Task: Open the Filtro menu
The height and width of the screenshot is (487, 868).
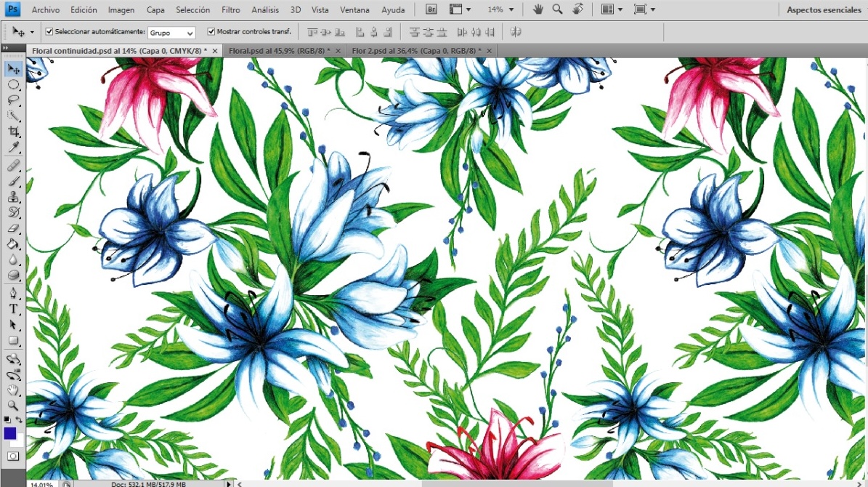Action: pos(231,10)
